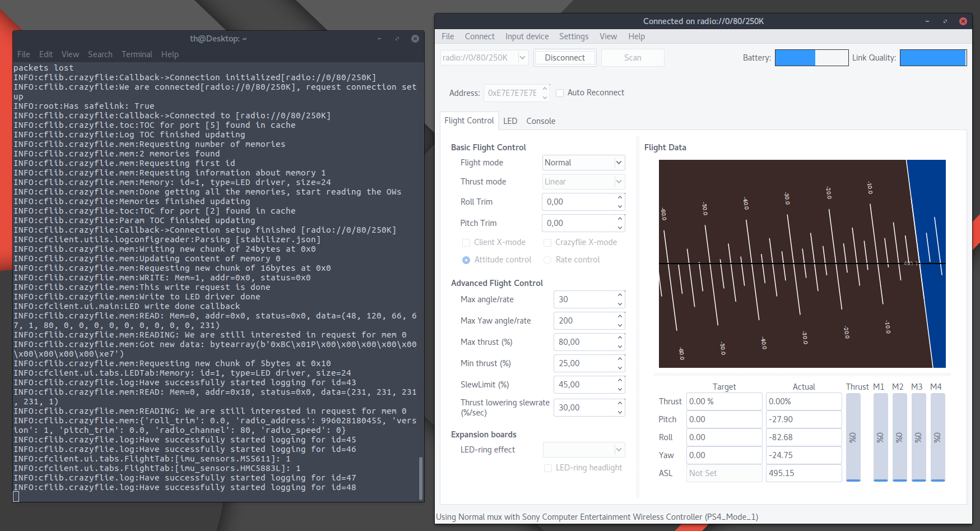This screenshot has height=531, width=980.
Task: Click the Address input field
Action: coord(512,93)
